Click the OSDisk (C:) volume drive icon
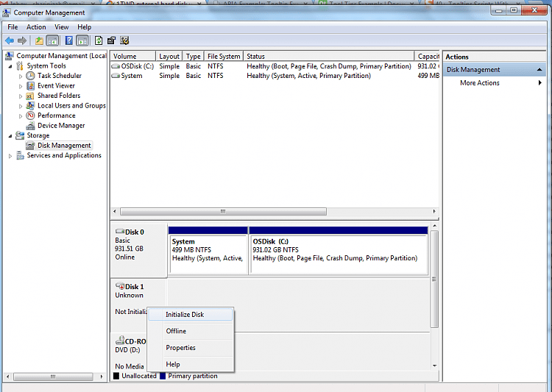The height and width of the screenshot is (392, 552). [x=116, y=66]
